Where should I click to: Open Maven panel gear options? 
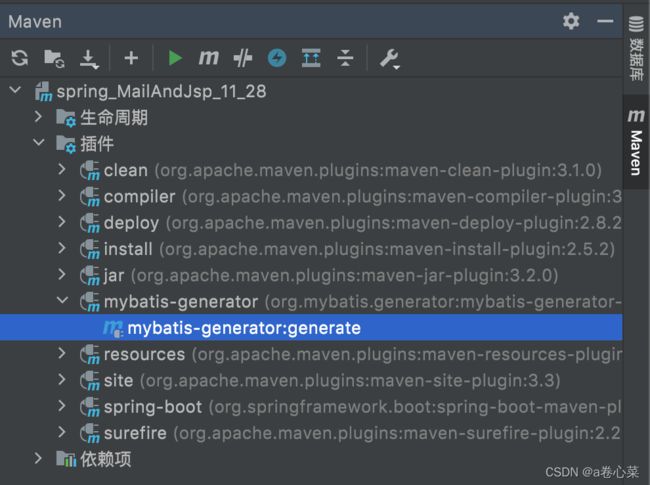point(571,21)
